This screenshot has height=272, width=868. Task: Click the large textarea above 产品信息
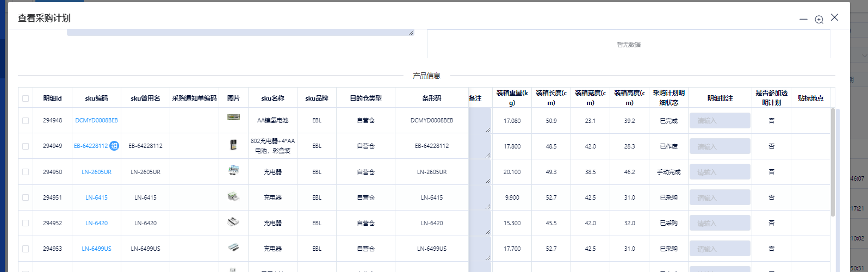[240, 32]
